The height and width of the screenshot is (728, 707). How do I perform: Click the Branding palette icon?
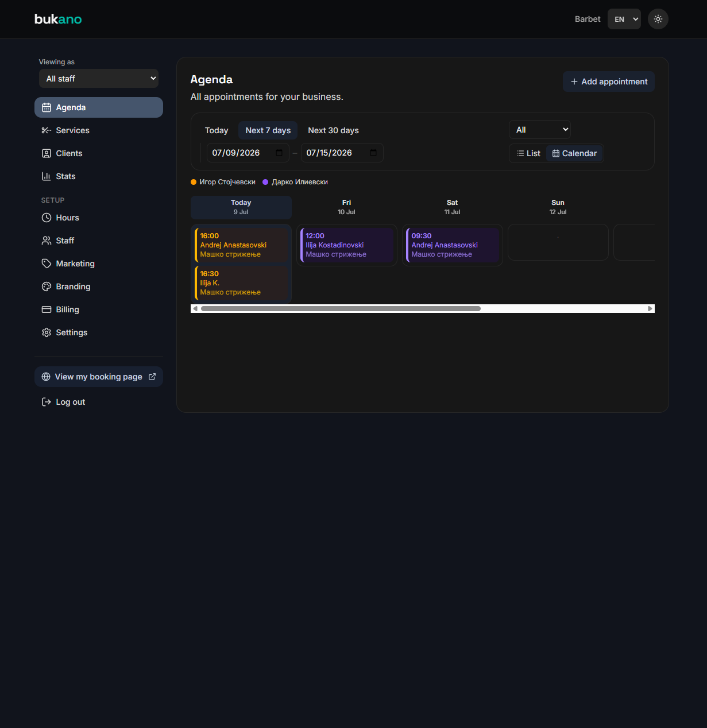[x=47, y=286]
